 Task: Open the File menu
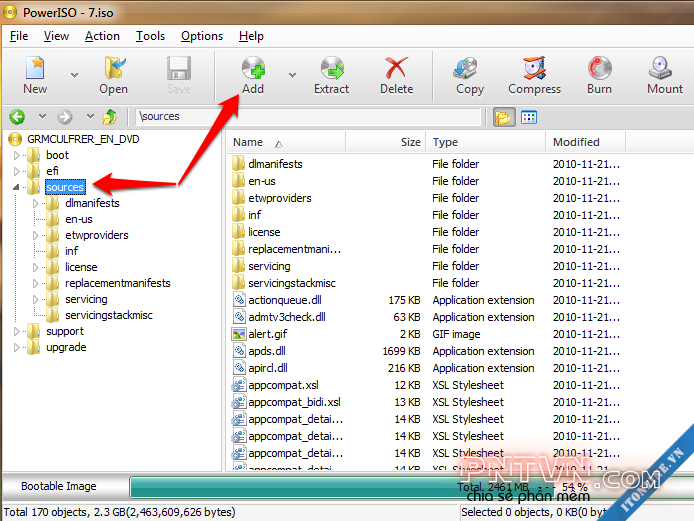[x=19, y=36]
